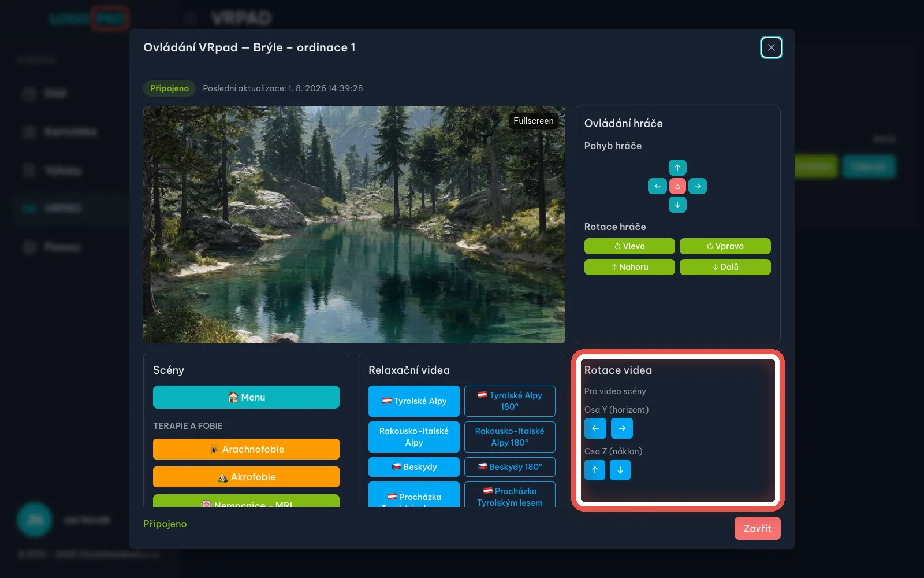Image resolution: width=924 pixels, height=578 pixels.
Task: Rotate the player Dolů
Action: pyautogui.click(x=725, y=267)
